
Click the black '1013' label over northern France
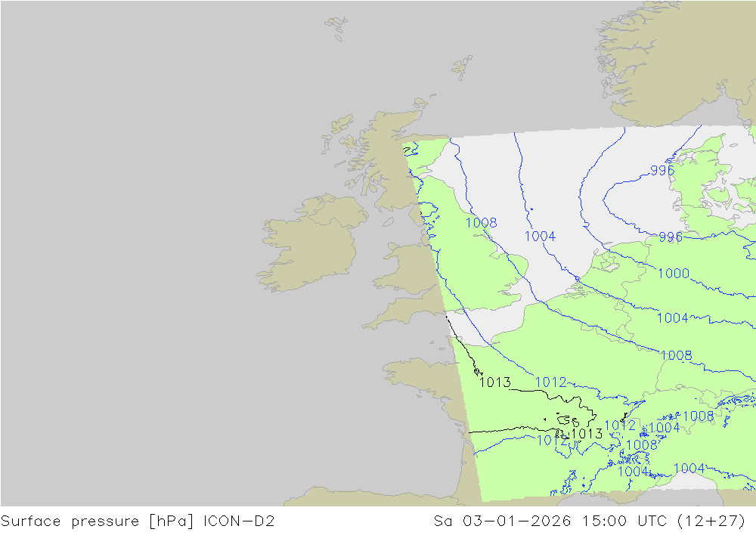pyautogui.click(x=494, y=382)
